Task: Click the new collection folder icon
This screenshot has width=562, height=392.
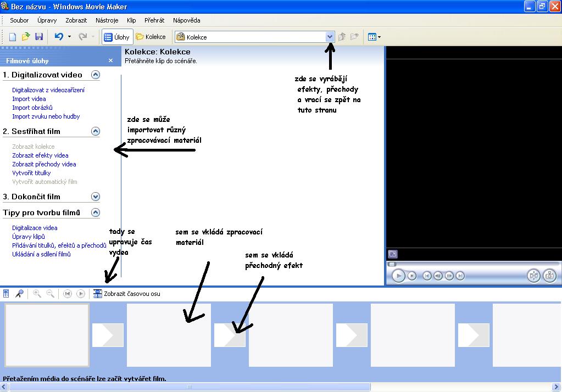Action: pos(354,37)
